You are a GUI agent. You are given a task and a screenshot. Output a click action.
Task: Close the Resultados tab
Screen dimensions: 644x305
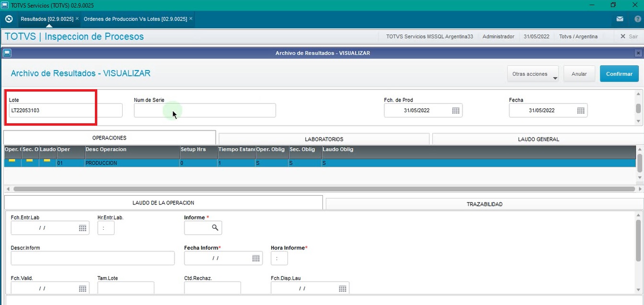click(77, 19)
